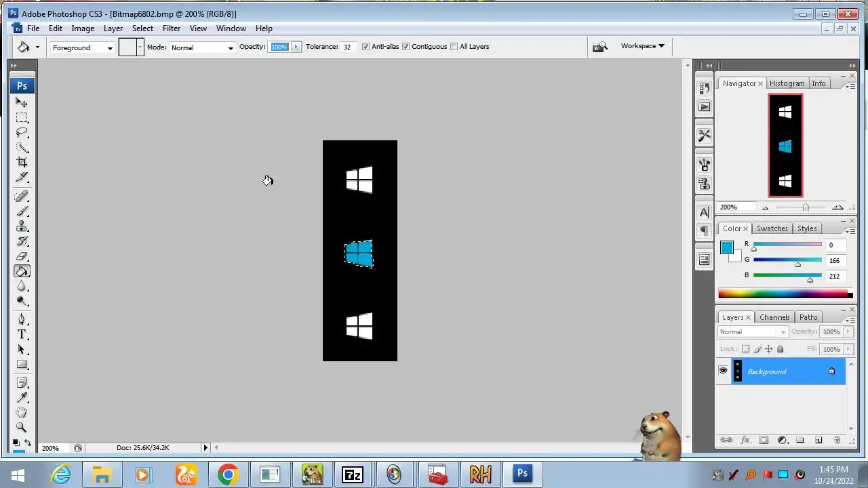Viewport: 868px width, 488px height.
Task: Click the R value field
Action: pyautogui.click(x=836, y=245)
